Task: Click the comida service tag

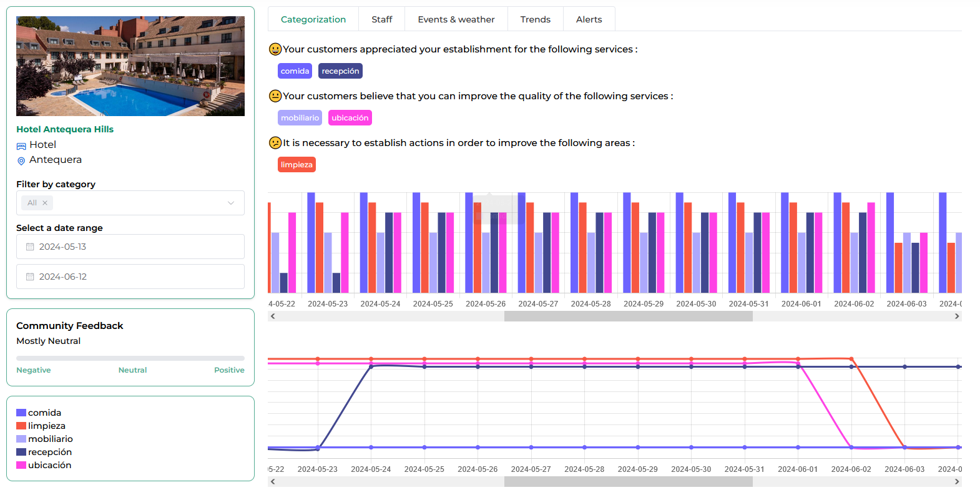Action: pyautogui.click(x=295, y=71)
